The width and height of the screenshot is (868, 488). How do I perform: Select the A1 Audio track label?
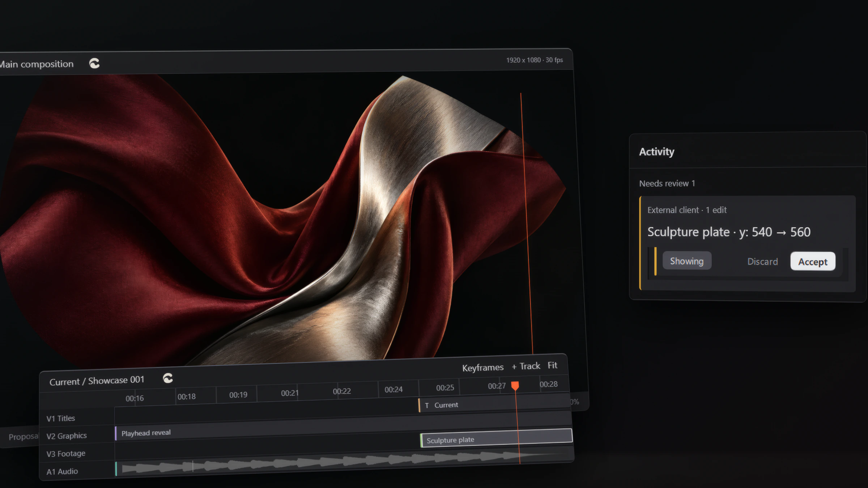(62, 471)
